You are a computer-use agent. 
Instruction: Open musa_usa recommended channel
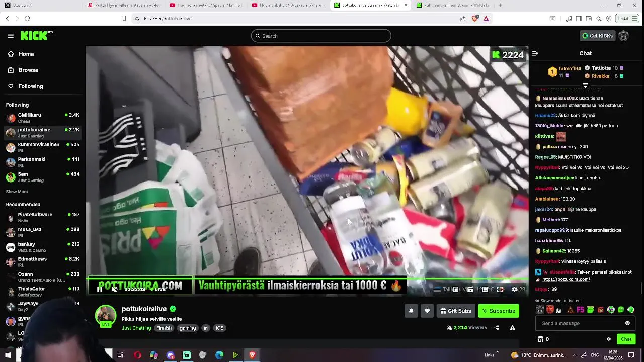[x=43, y=232]
